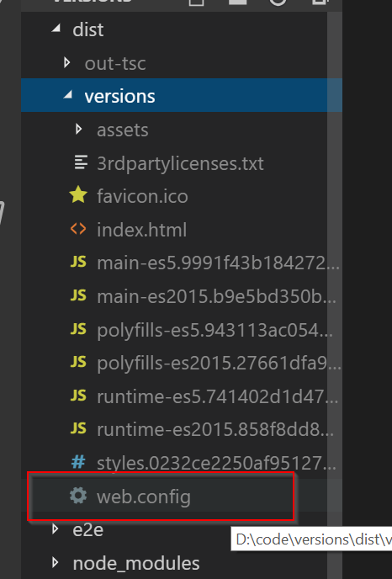The height and width of the screenshot is (579, 392).
Task: Open index.html file name
Action: pyautogui.click(x=141, y=230)
